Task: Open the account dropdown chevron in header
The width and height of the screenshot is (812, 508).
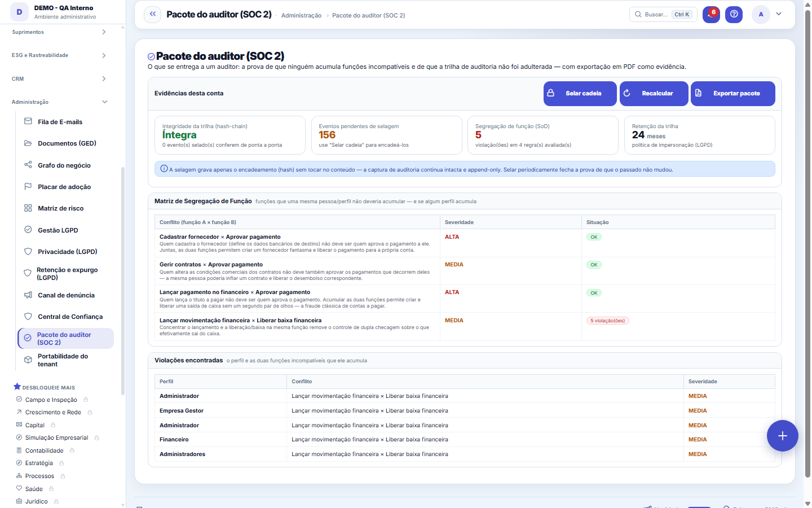Action: pos(779,14)
